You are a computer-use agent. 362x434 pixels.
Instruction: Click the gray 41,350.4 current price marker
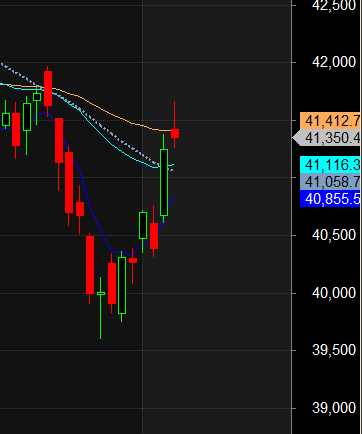pyautogui.click(x=327, y=138)
